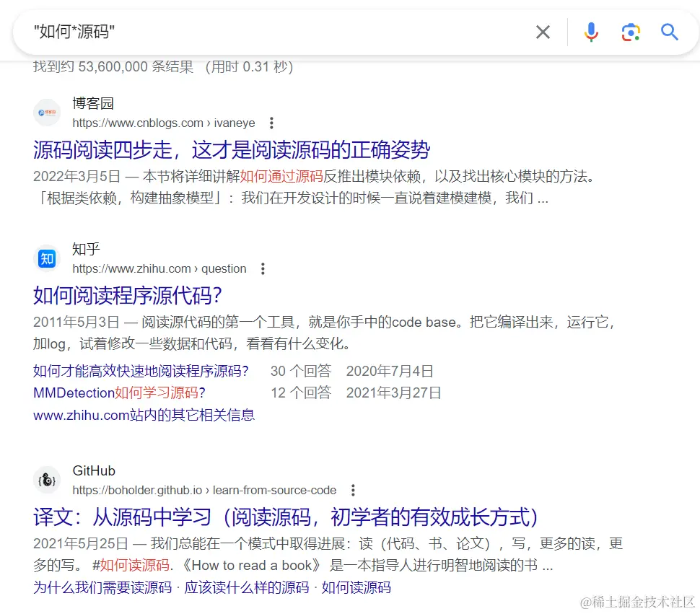Open the three-dot menu on the 知乎 result
The image size is (700, 614).
[263, 268]
